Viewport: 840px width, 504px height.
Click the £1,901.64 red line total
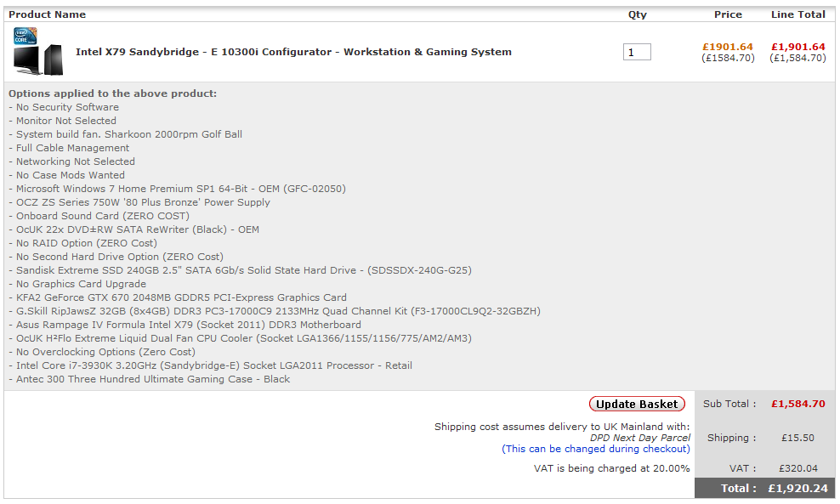point(798,47)
